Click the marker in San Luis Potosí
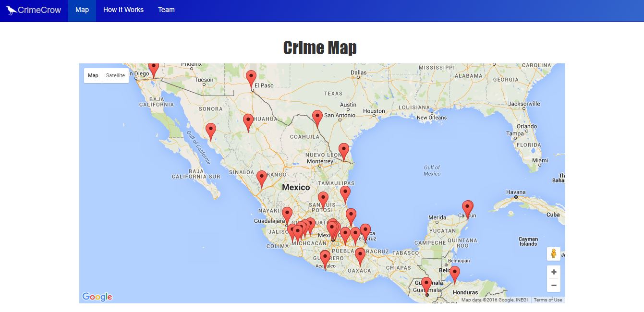This screenshot has width=644, height=312. click(323, 201)
